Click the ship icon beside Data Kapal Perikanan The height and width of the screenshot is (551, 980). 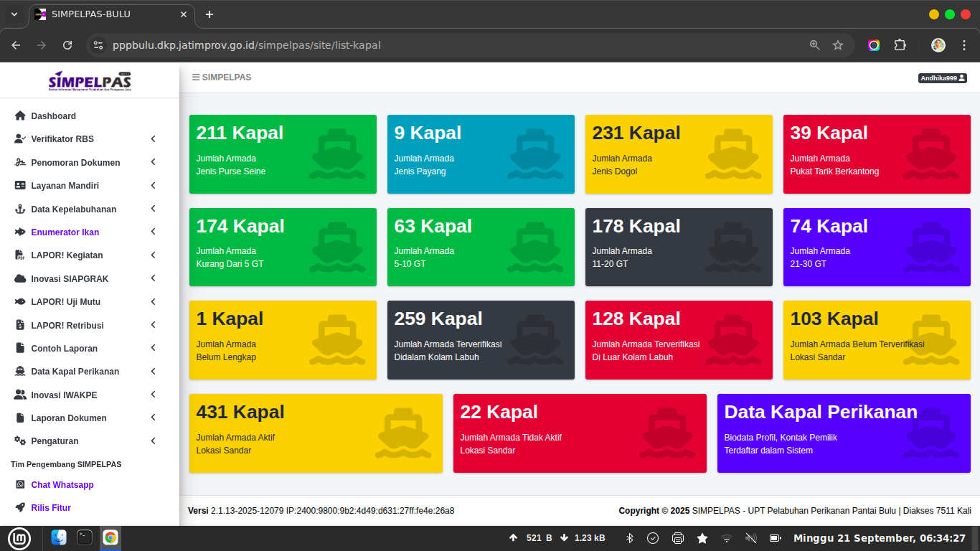tap(20, 372)
